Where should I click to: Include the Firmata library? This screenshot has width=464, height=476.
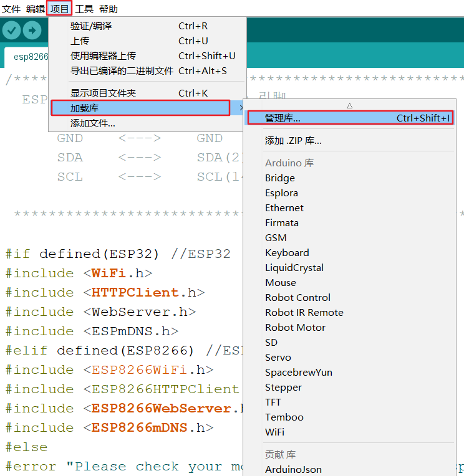click(x=349, y=222)
